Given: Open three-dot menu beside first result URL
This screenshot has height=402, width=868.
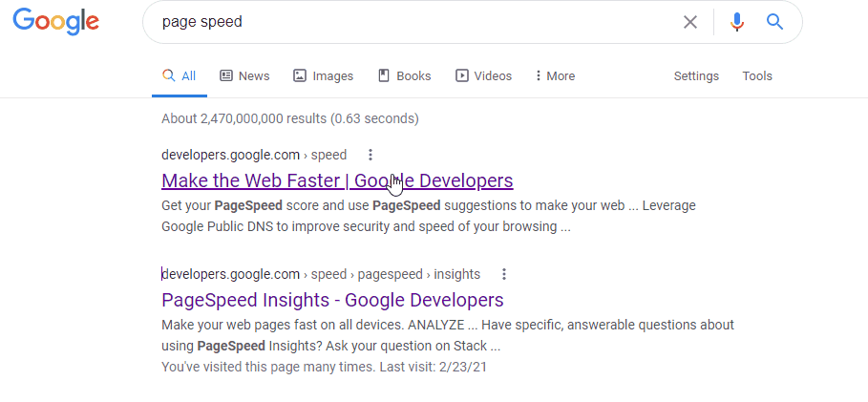Looking at the screenshot, I should click(x=370, y=155).
